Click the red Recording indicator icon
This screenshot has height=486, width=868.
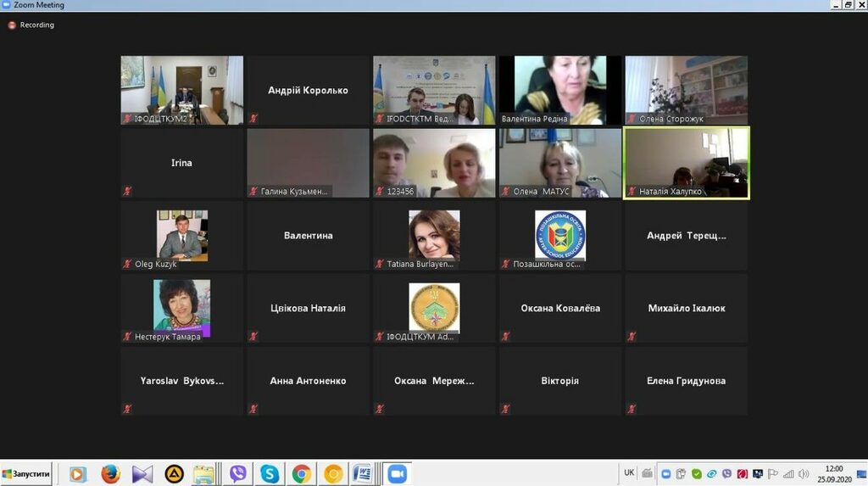click(x=12, y=25)
